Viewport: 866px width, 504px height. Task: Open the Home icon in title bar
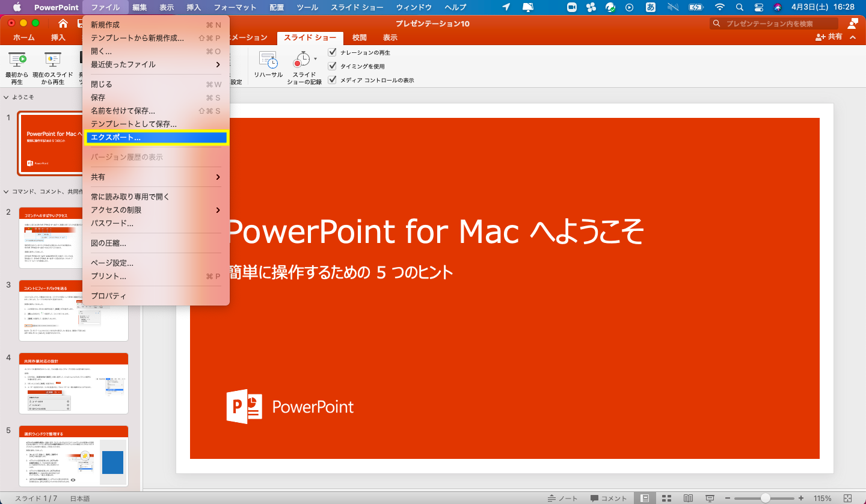tap(63, 23)
